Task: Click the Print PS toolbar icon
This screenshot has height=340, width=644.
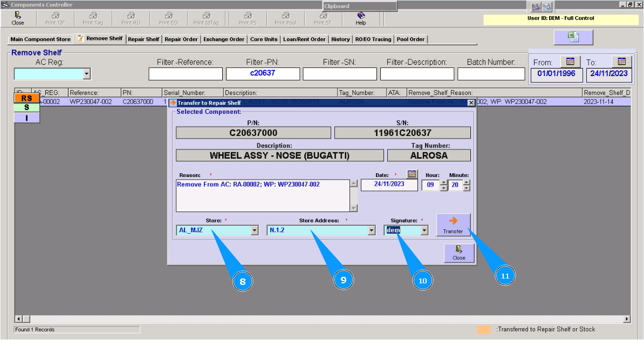Action: pyautogui.click(x=248, y=18)
